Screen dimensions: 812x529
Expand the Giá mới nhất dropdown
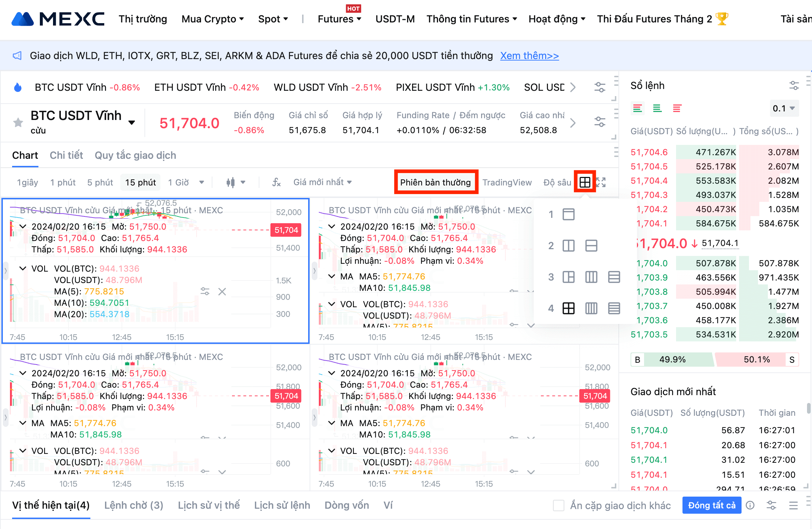322,182
